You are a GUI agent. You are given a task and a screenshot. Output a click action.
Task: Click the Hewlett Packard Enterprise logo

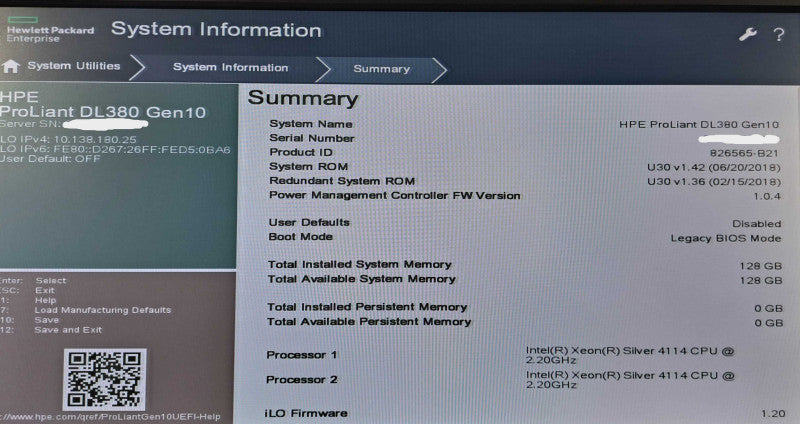(x=50, y=30)
